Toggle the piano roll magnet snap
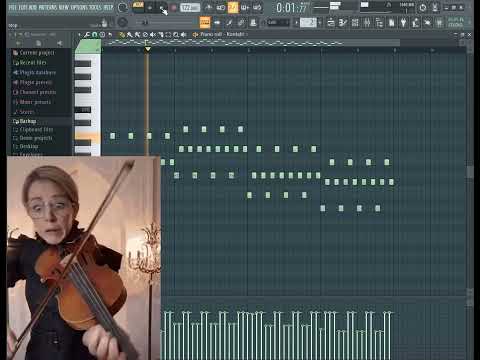 pos(95,34)
